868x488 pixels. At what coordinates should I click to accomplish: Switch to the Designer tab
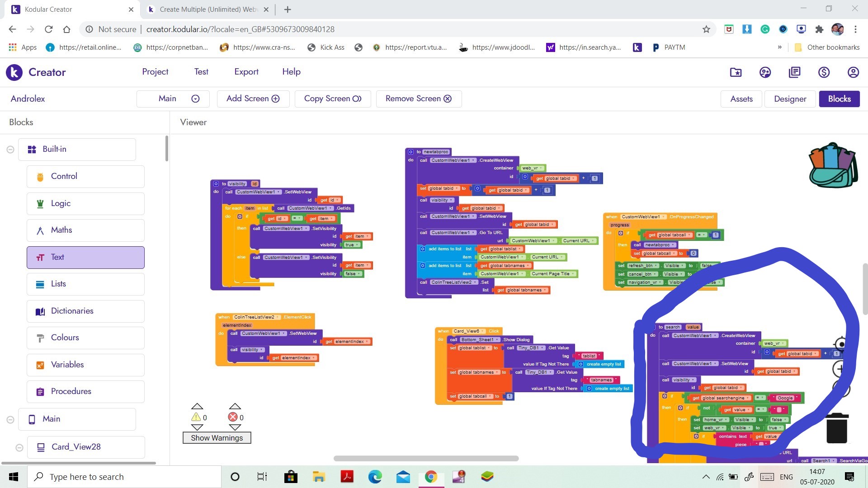790,99
